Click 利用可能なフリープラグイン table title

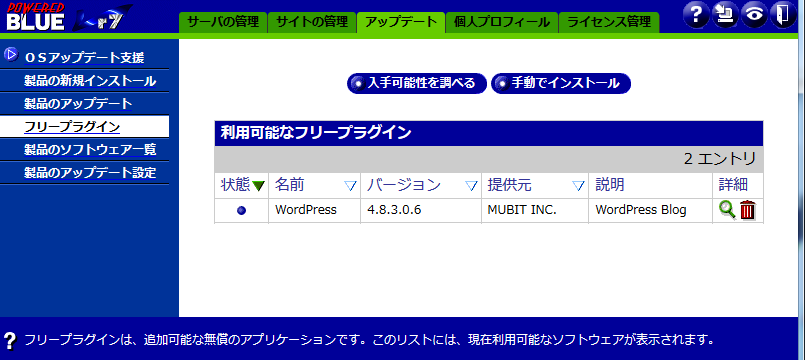316,133
